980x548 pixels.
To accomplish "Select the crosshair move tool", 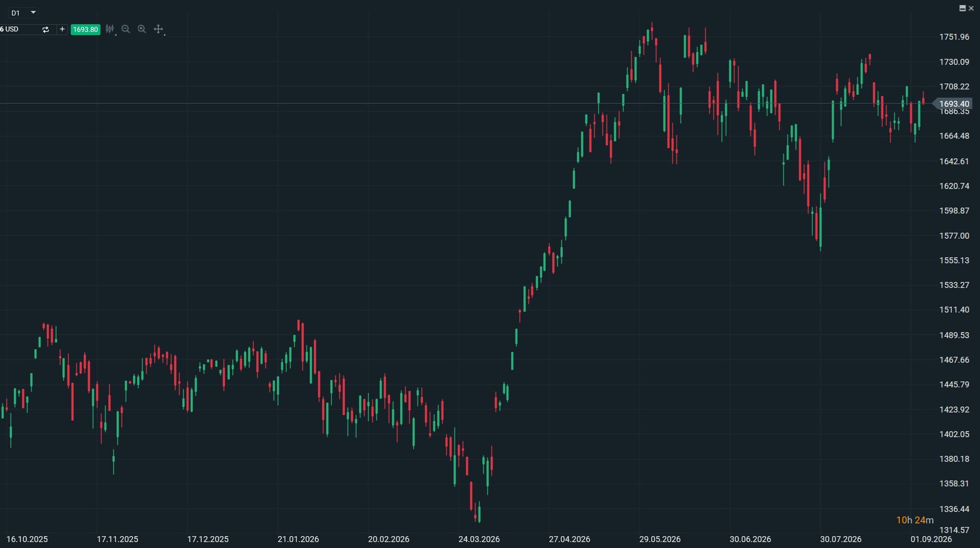I will click(158, 29).
